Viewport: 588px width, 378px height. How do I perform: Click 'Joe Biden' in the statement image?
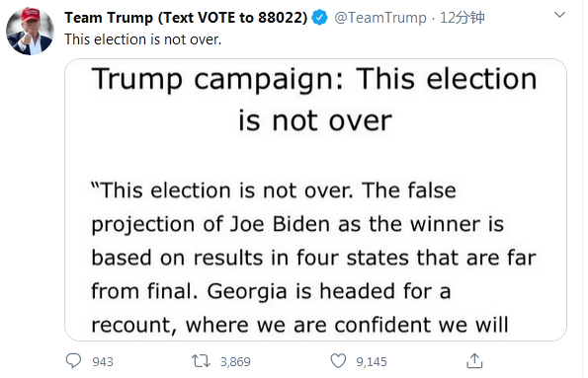coord(280,224)
